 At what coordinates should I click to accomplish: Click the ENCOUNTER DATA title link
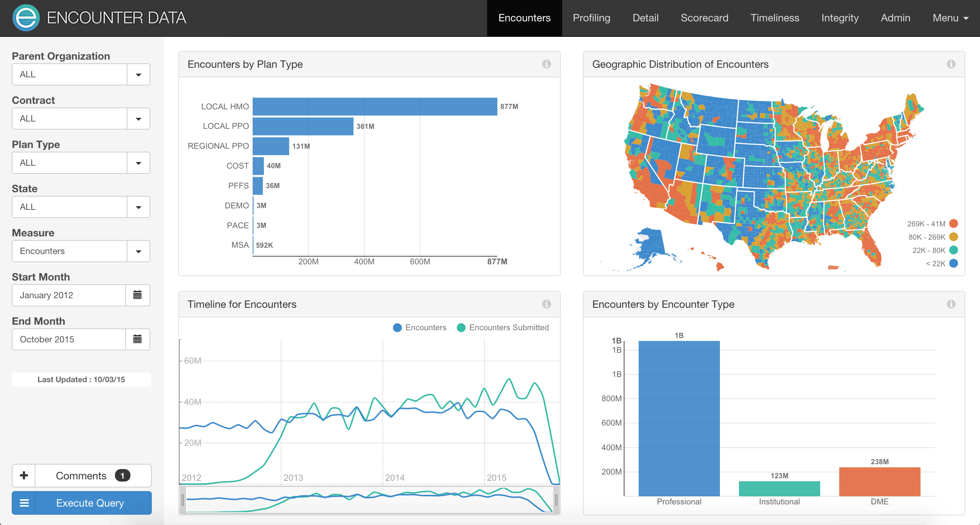[x=116, y=18]
